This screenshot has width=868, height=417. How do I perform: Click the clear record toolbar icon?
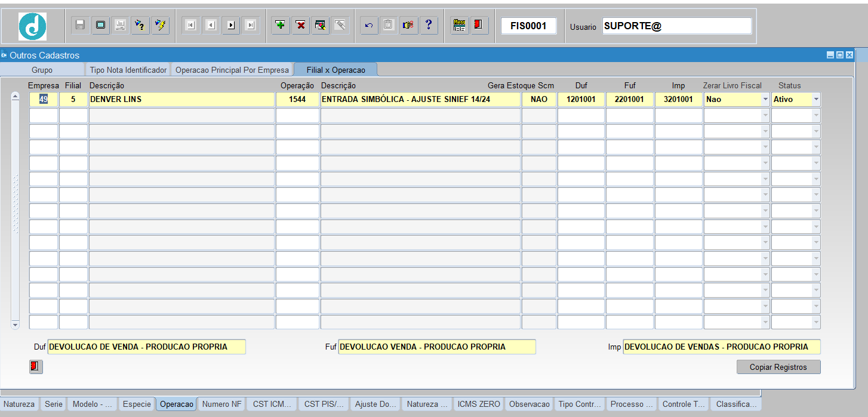click(x=321, y=25)
